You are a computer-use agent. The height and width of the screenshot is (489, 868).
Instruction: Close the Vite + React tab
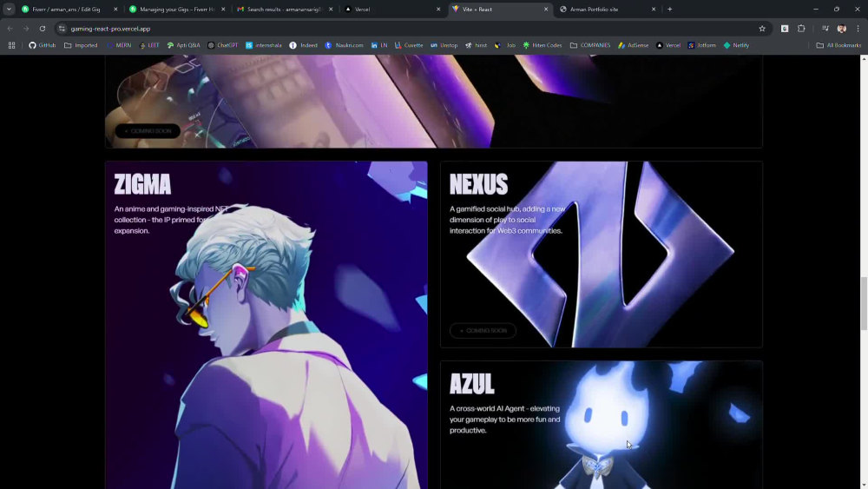(546, 10)
